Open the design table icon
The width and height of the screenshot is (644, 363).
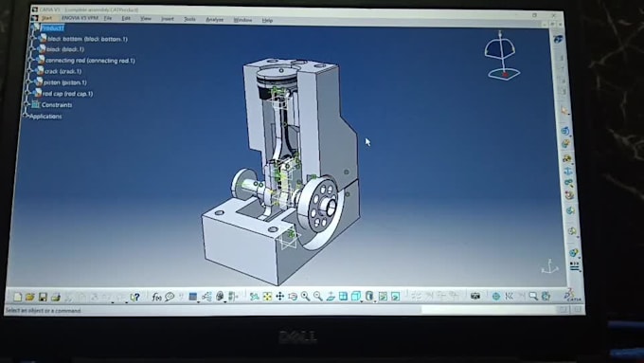193,297
